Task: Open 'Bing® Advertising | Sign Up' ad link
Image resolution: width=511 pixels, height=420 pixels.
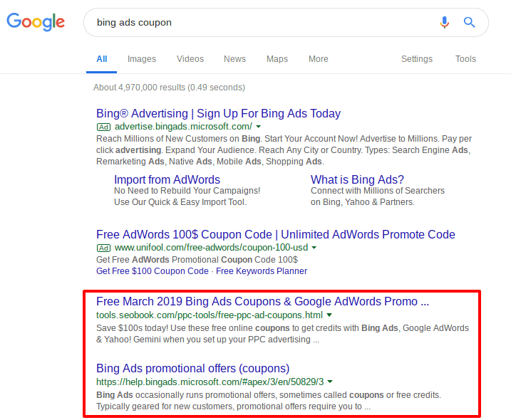Action: (218, 113)
